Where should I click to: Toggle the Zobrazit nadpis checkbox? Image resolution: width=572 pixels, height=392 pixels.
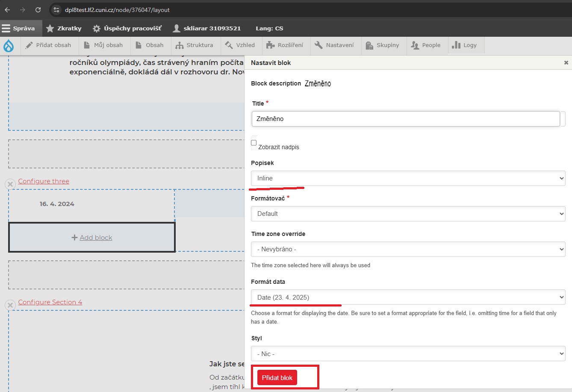click(254, 143)
